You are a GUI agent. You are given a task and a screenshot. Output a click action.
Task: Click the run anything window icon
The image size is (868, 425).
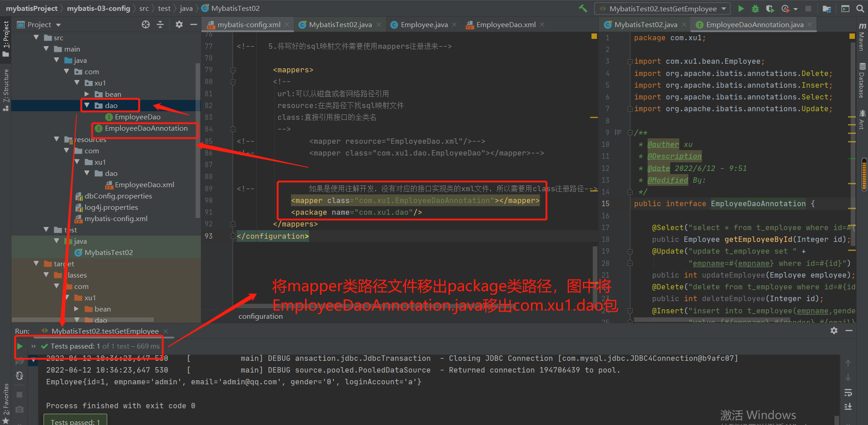click(x=845, y=8)
